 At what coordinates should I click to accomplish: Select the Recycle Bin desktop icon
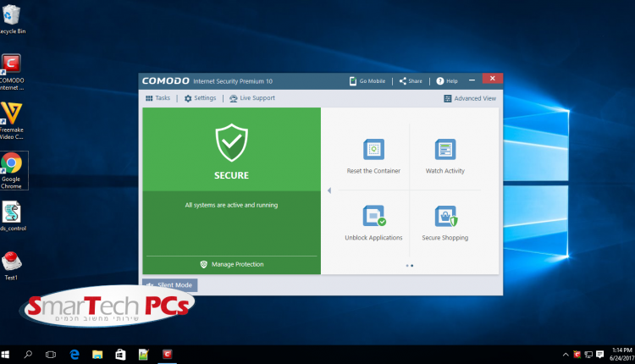coord(12,19)
